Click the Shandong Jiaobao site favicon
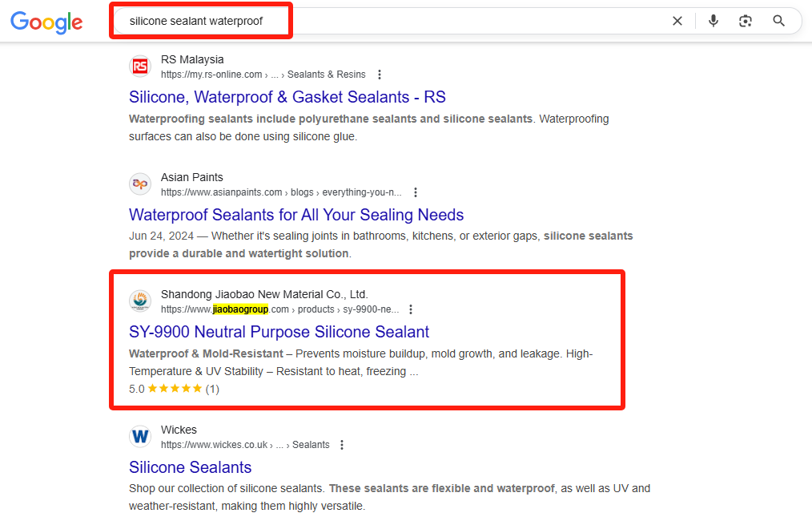 (x=140, y=301)
